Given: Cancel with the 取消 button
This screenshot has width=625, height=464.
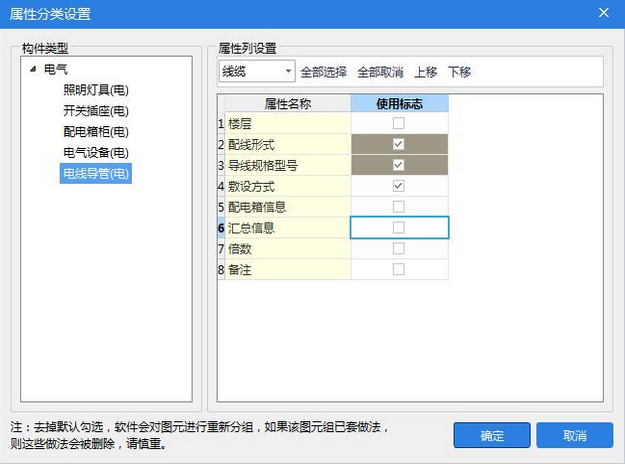Looking at the screenshot, I should 574,436.
